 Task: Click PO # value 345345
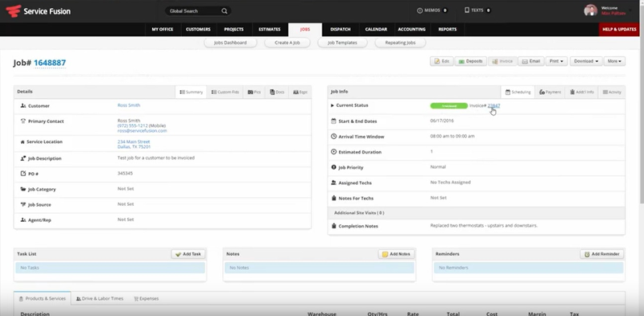(x=125, y=174)
